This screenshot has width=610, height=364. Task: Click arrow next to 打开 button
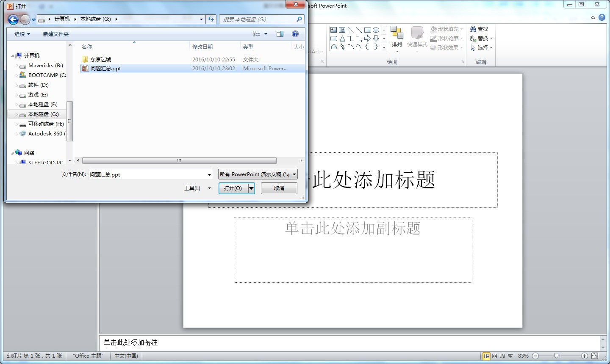(x=251, y=188)
